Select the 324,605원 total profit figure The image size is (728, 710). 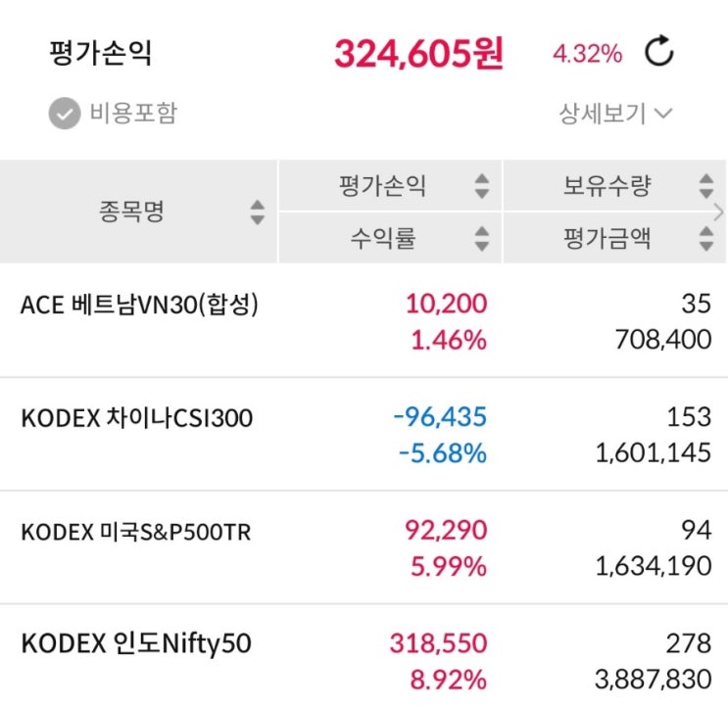(x=418, y=53)
